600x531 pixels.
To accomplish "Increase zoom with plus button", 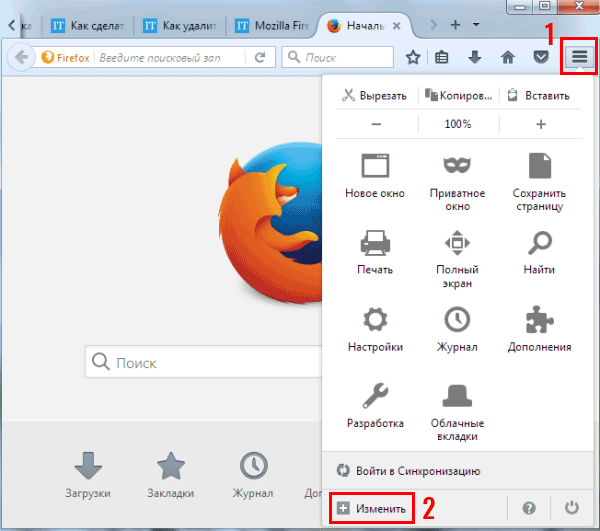I will tap(541, 124).
